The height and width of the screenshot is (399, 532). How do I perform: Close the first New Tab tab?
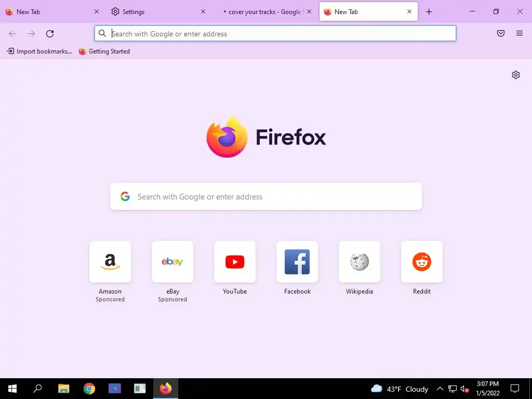pyautogui.click(x=96, y=11)
